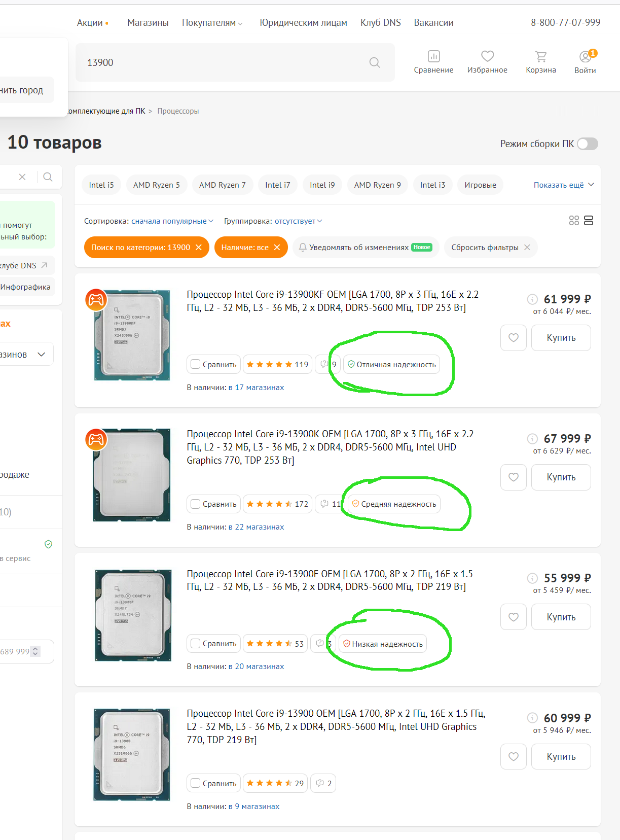Open 'Юридическим лицам' menu item

(x=304, y=23)
